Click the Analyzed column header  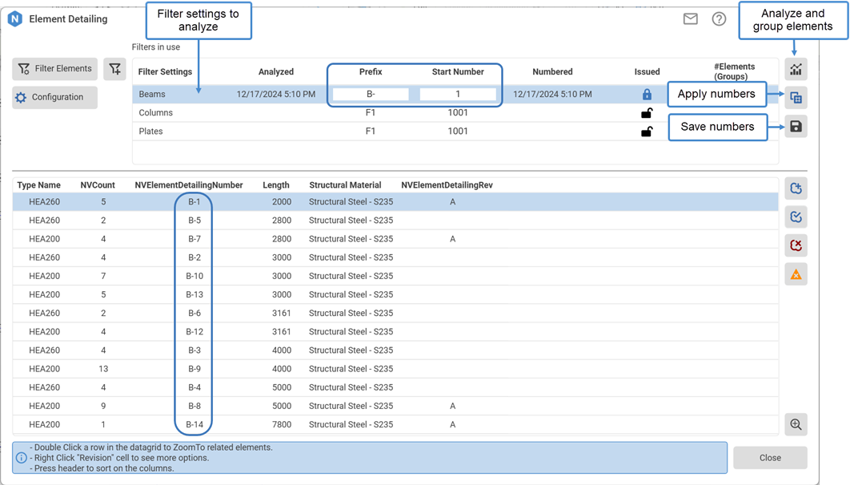tap(276, 72)
